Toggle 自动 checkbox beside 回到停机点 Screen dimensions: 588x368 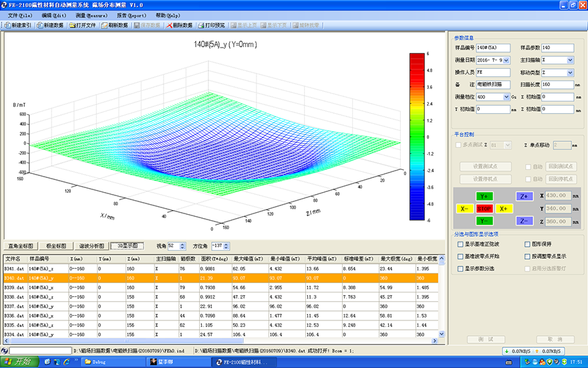(x=528, y=179)
